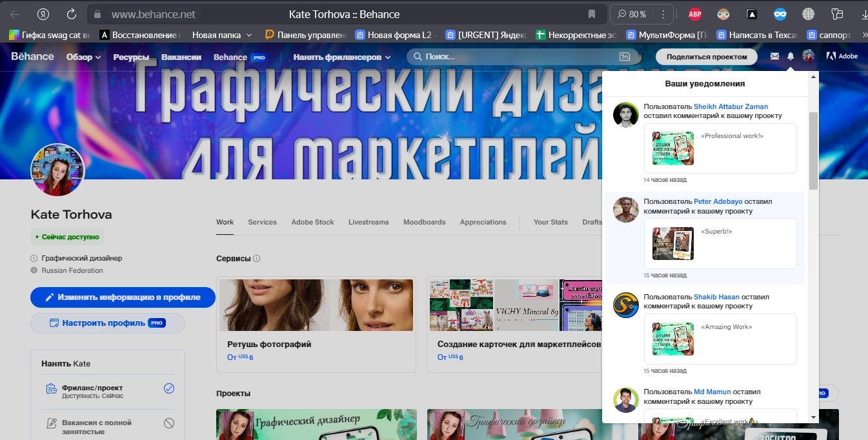This screenshot has width=868, height=440.
Task: Open the Yandex home button in browser toolbar
Action: click(x=43, y=14)
